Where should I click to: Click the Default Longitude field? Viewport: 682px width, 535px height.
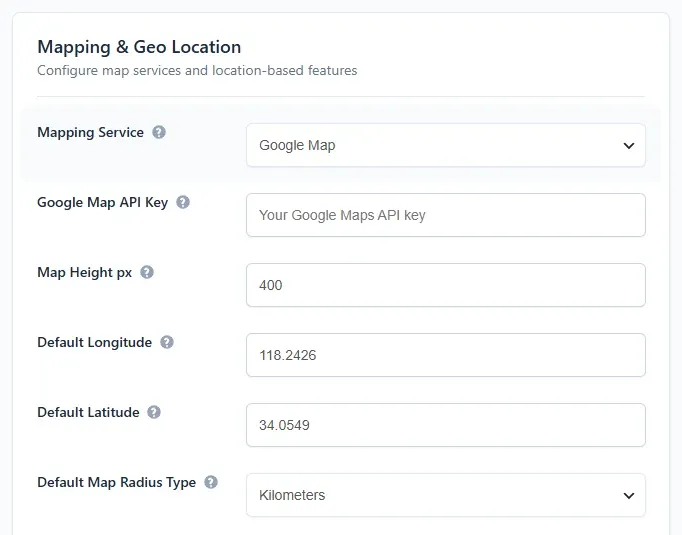point(446,355)
